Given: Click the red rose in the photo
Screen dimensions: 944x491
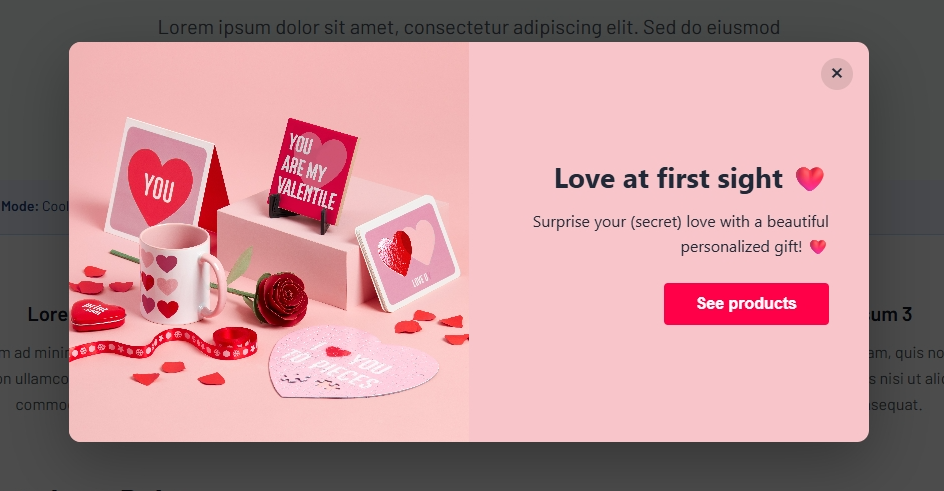Looking at the screenshot, I should (x=281, y=299).
